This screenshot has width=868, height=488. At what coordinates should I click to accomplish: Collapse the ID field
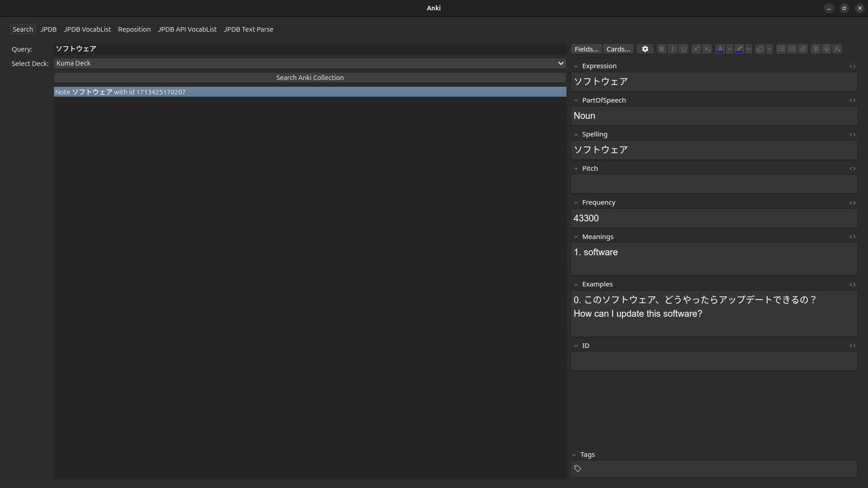tap(576, 346)
